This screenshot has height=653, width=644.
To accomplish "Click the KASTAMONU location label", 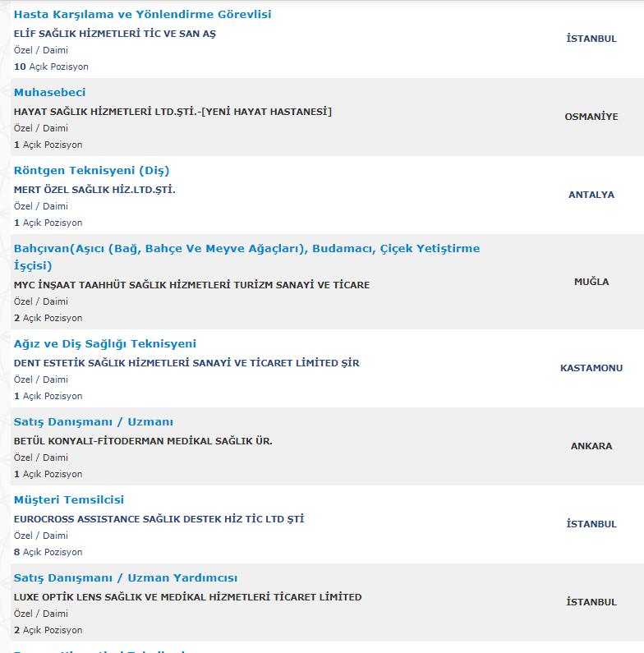I will (x=591, y=368).
